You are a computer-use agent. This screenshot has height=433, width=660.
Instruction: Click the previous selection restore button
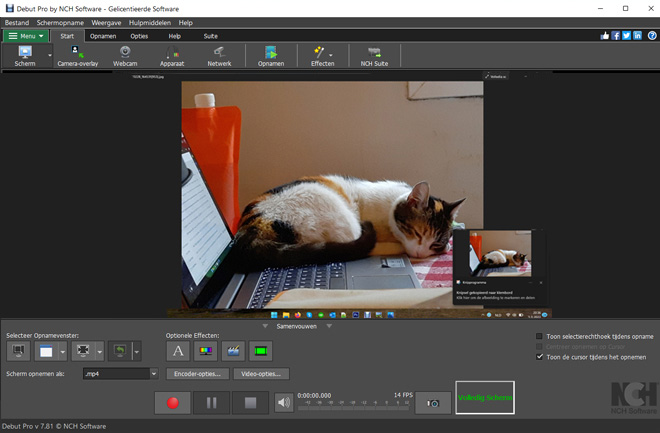click(120, 351)
